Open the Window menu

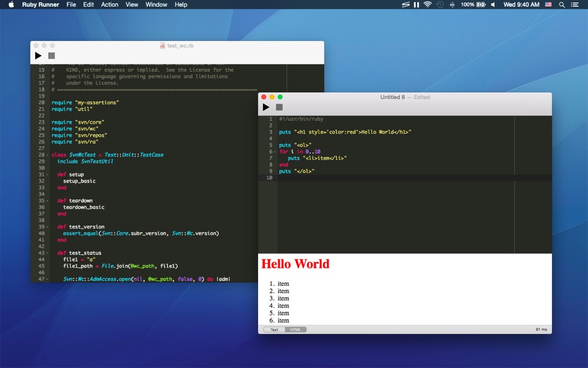pyautogui.click(x=156, y=4)
